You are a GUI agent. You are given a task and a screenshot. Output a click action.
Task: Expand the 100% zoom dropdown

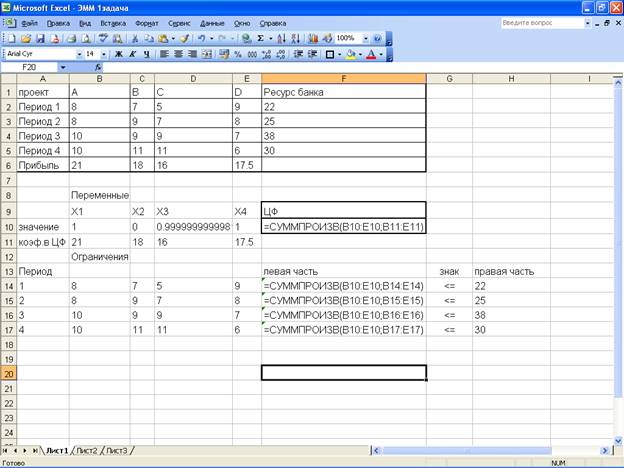click(364, 38)
